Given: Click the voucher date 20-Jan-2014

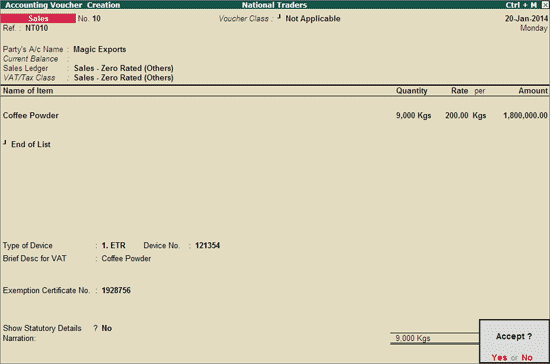Looking at the screenshot, I should pos(526,19).
